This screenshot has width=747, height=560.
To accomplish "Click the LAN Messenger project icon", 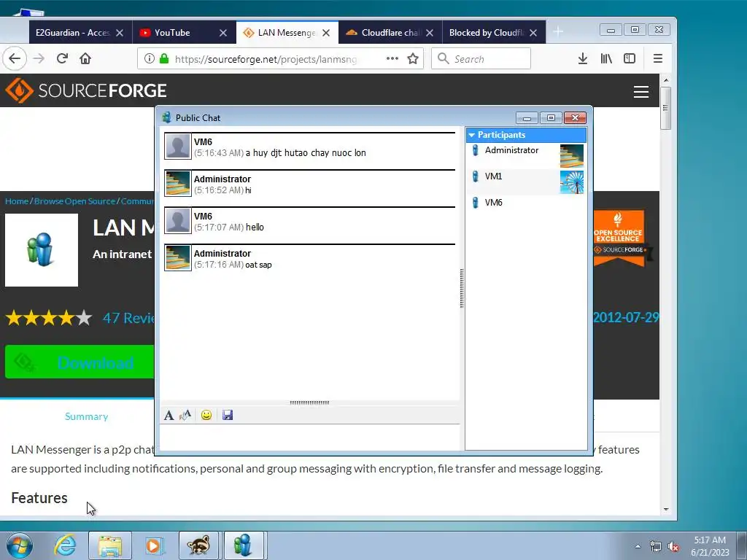I will [x=42, y=250].
